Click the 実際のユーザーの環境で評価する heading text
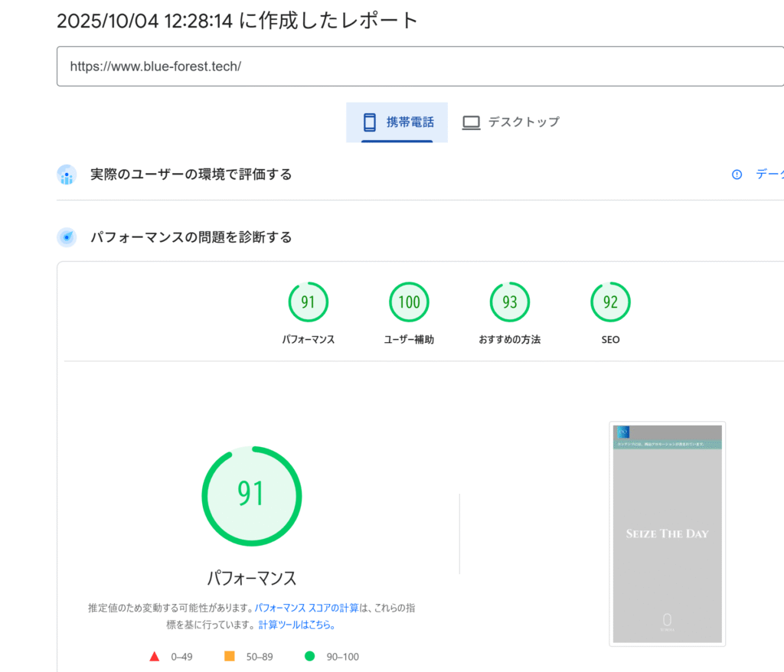 click(191, 175)
